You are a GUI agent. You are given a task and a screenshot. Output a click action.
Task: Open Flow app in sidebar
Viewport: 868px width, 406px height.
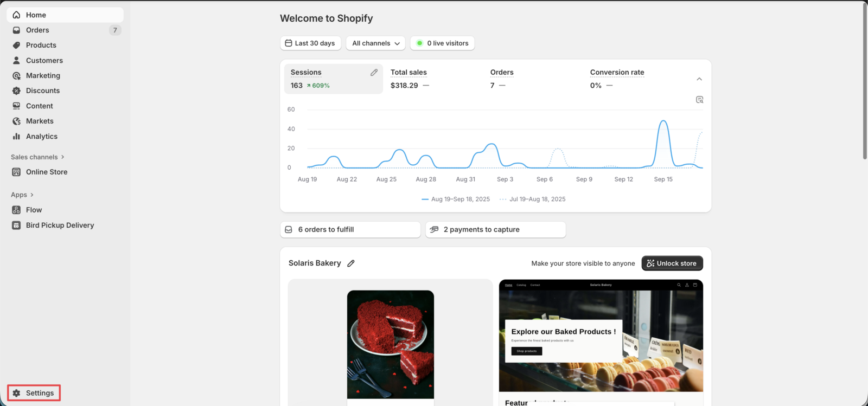tap(65, 210)
